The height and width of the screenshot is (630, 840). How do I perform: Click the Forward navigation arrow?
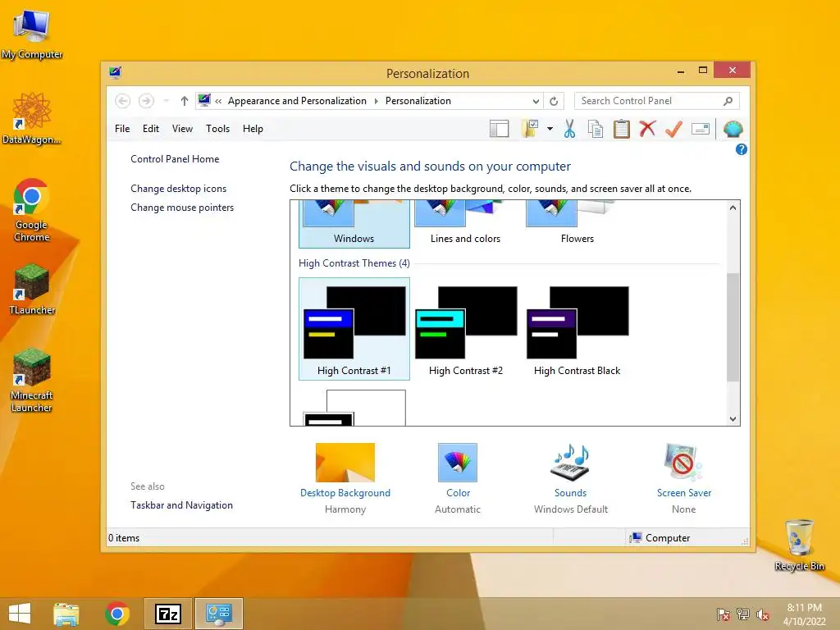click(146, 101)
